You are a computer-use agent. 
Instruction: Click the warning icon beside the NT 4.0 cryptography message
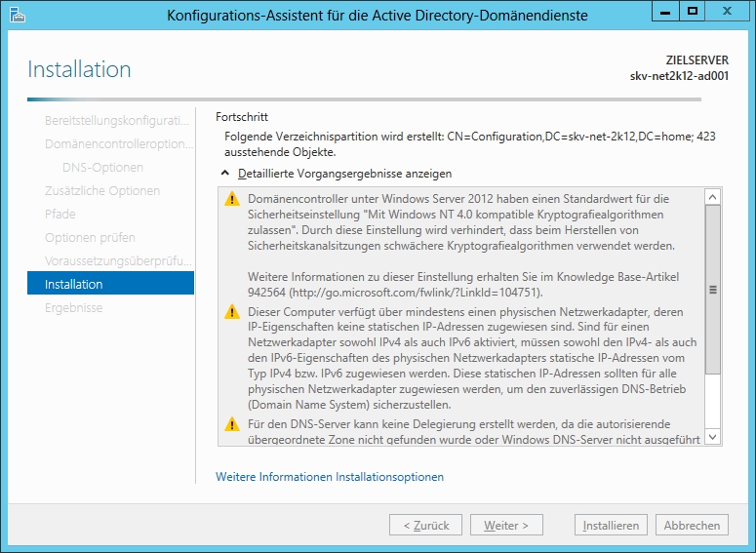pos(231,199)
